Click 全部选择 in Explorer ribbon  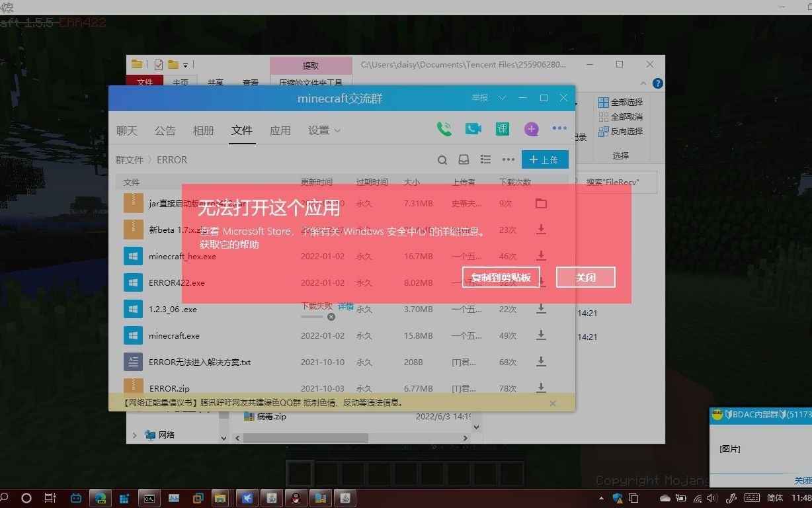point(621,102)
